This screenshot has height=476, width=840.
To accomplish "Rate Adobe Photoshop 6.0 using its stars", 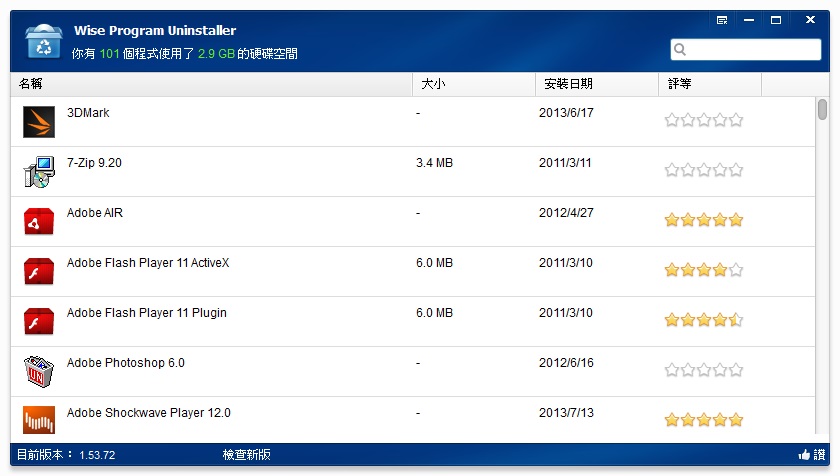I will point(704,369).
